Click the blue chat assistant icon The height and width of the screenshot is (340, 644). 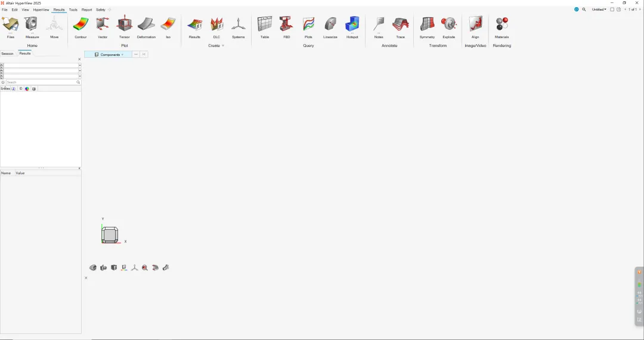point(576,10)
